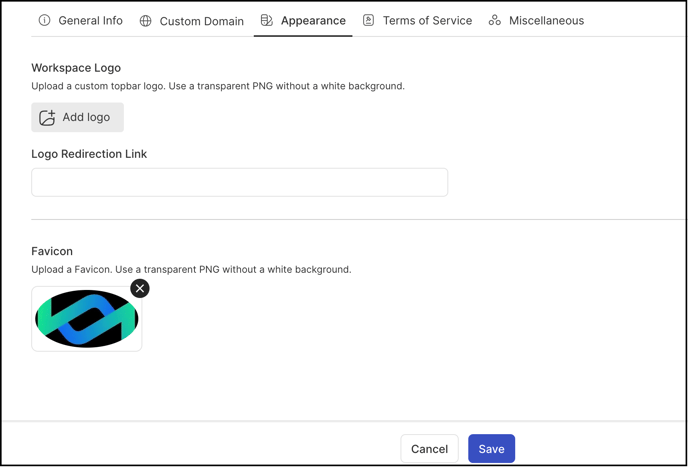Remove the uploaded favicon with the X

click(x=140, y=288)
